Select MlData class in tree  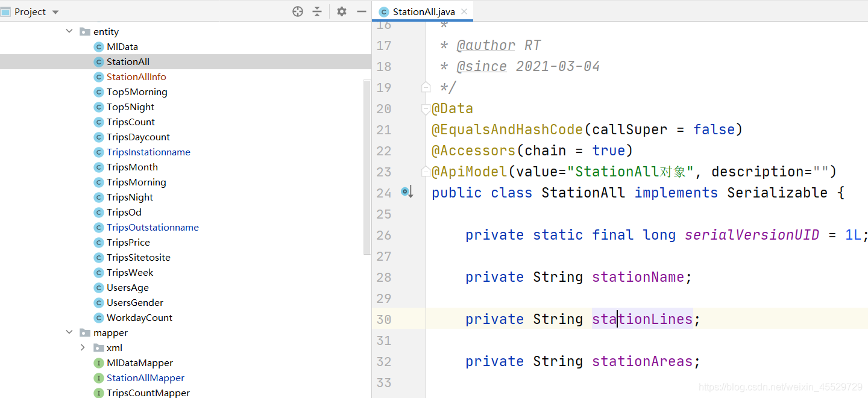[122, 46]
